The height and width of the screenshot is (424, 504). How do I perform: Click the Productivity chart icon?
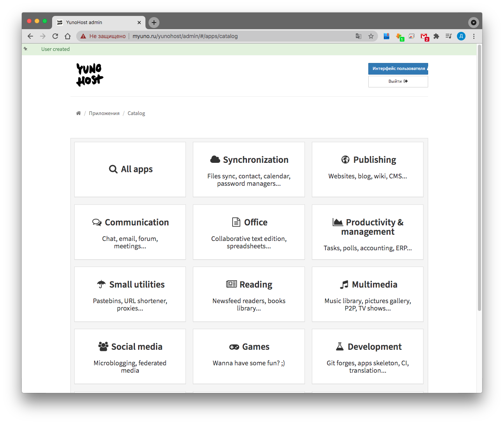[x=338, y=222]
